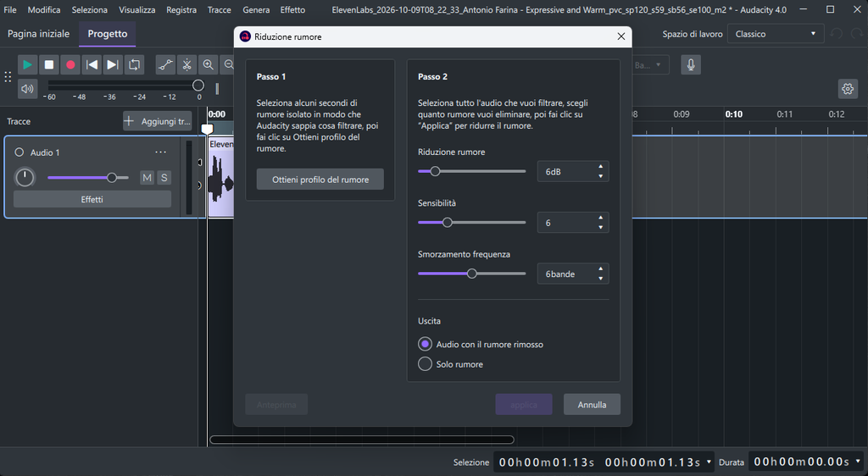Click the microphone input icon
This screenshot has height=476, width=868.
690,64
